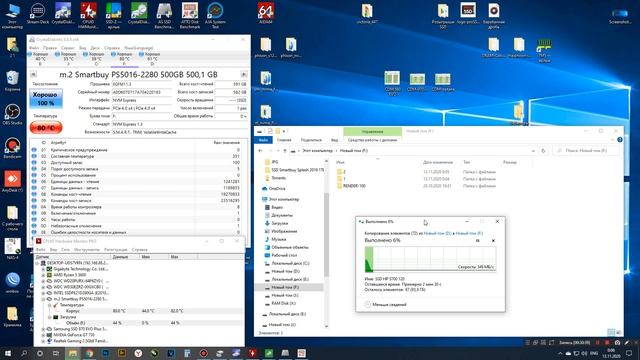Click the ENG language indicator
Screen dimensions: 640x360
[594, 353]
